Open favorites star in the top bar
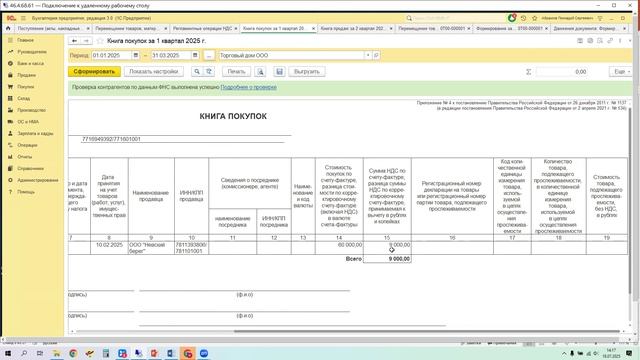 pyautogui.click(x=535, y=18)
